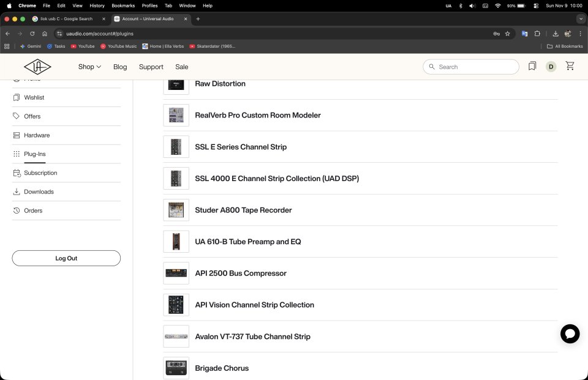Click the Hardware icon in account sidebar
Screen dimensions: 588x380
pyautogui.click(x=17, y=135)
